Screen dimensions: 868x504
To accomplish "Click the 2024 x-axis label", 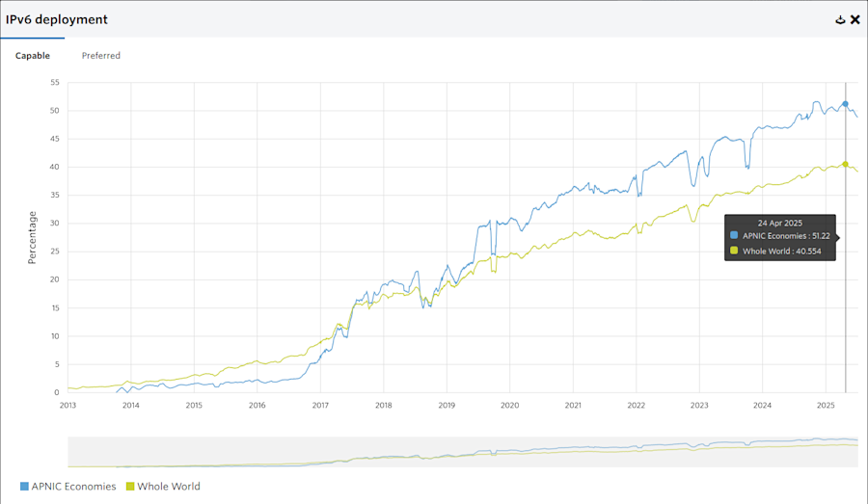I will (x=762, y=405).
